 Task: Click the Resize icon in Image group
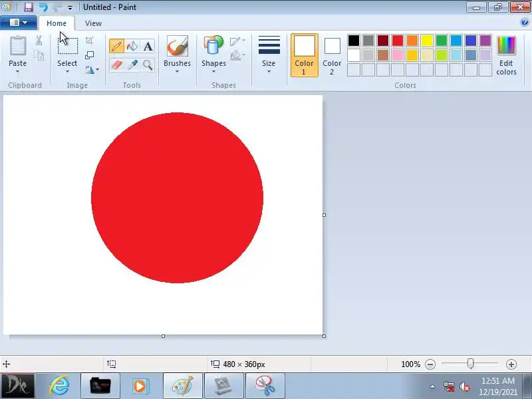90,55
